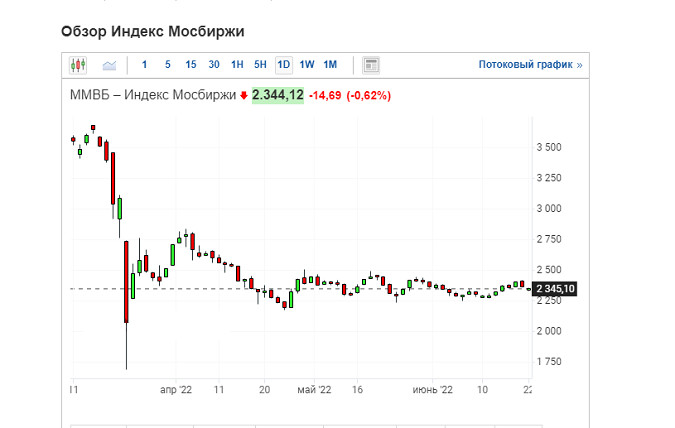This screenshot has height=428, width=675.
Task: Click the 2 750 price axis label
Action: click(549, 239)
